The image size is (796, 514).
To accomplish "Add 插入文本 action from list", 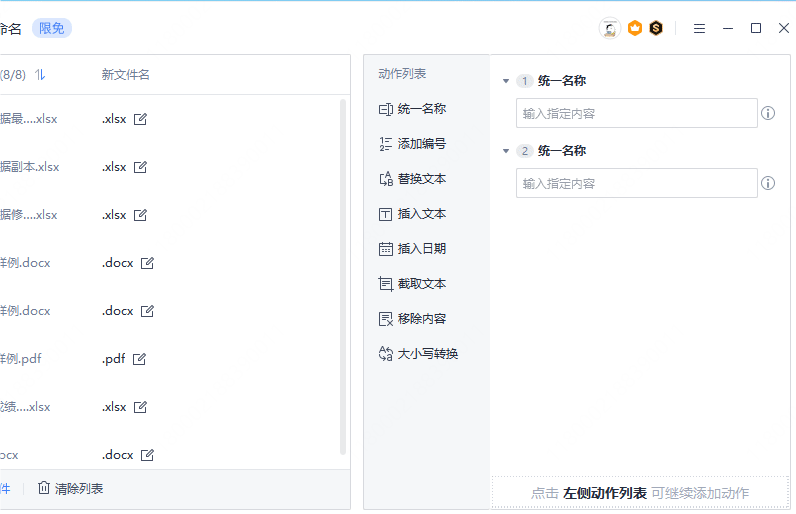I will click(412, 214).
